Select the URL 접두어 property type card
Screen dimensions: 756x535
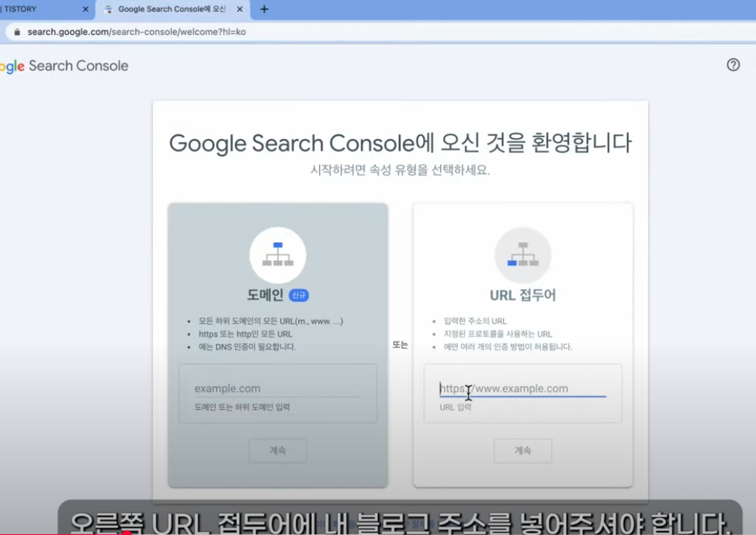(x=522, y=342)
